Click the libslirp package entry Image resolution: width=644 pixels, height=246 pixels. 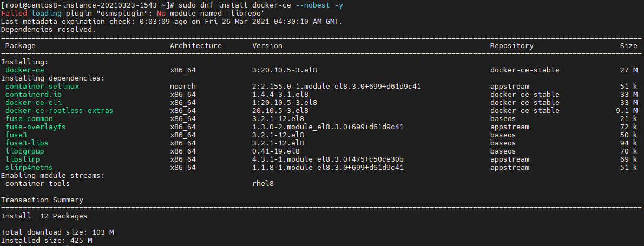point(23,159)
